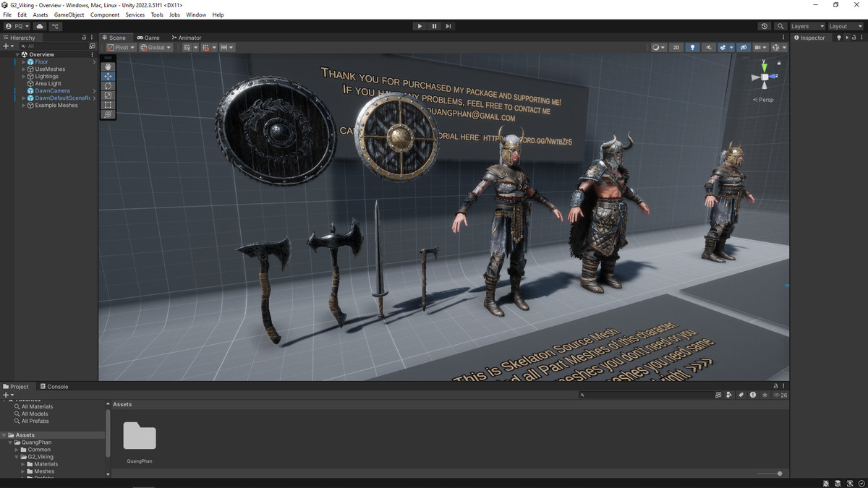868x488 pixels.
Task: Open the GameObject menu
Action: [x=69, y=14]
